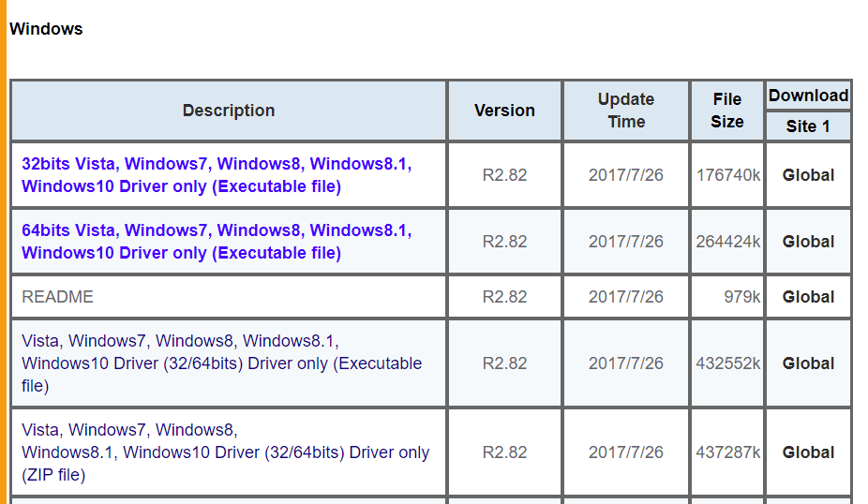Click Global for the 432552k executable file

[x=808, y=363]
